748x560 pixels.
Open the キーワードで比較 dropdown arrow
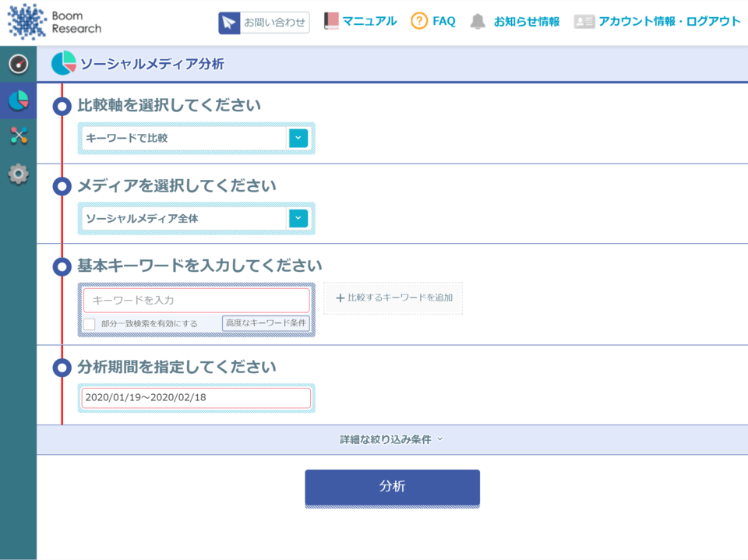298,139
